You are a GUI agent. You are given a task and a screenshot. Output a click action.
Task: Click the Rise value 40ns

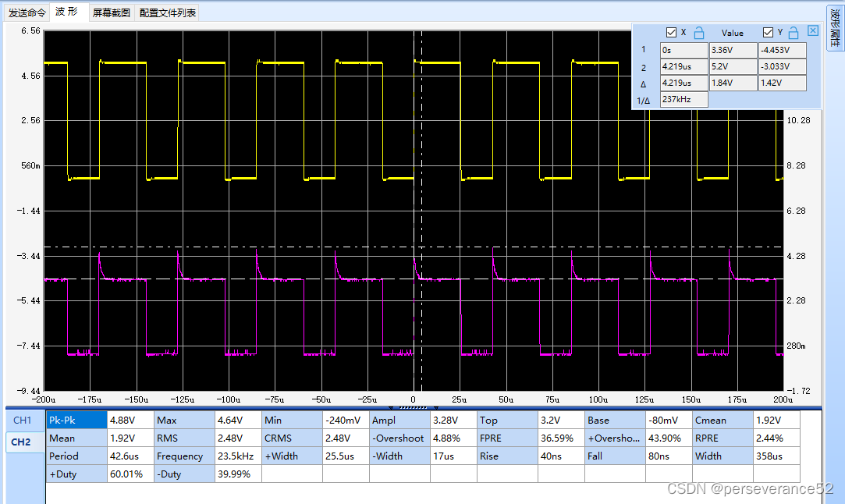coord(561,456)
